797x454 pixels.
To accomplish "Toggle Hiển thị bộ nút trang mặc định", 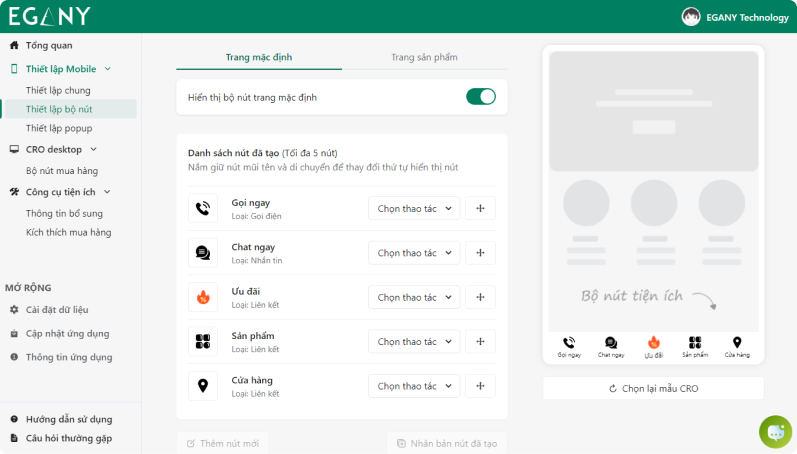I will click(480, 97).
